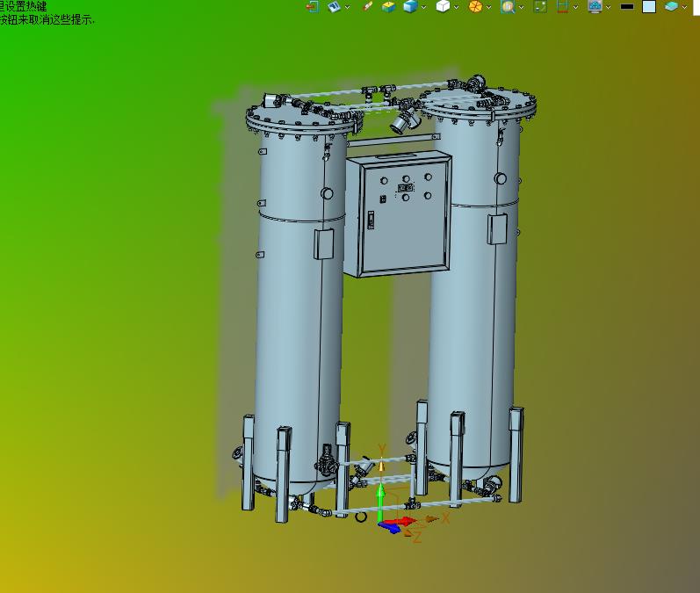Click the blue shaded cube display icon
Screen dimensions: 700x593
[x=410, y=6]
